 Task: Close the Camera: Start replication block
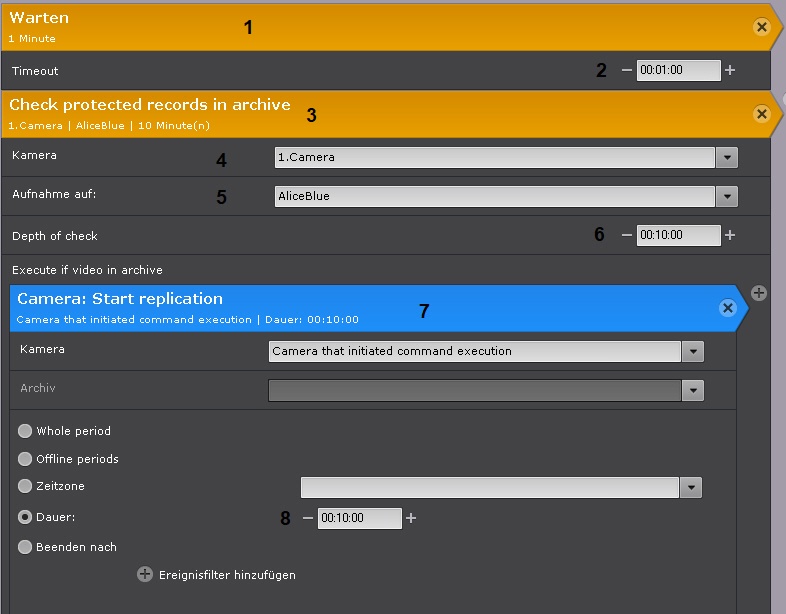(x=728, y=308)
